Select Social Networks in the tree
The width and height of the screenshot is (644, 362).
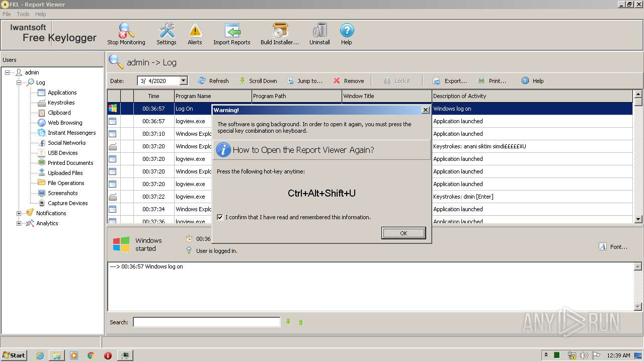(x=66, y=143)
